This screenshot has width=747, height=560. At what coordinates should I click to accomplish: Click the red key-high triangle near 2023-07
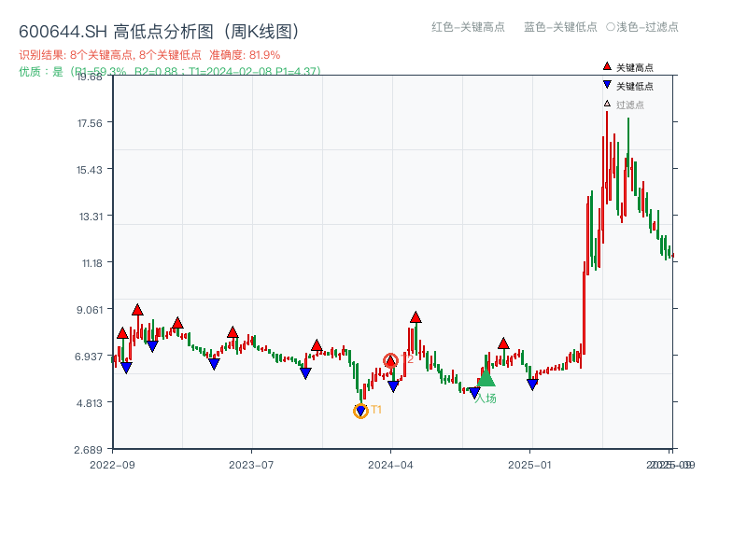tap(231, 332)
